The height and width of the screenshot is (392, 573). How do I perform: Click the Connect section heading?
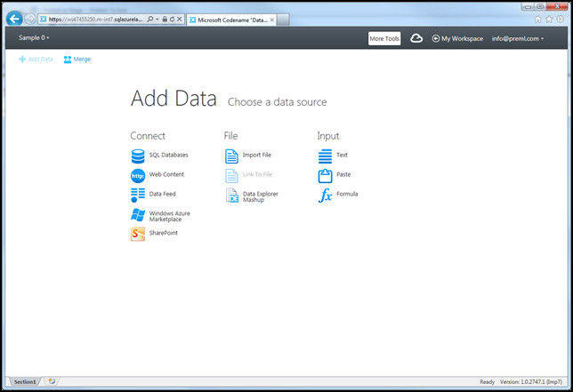coord(148,136)
